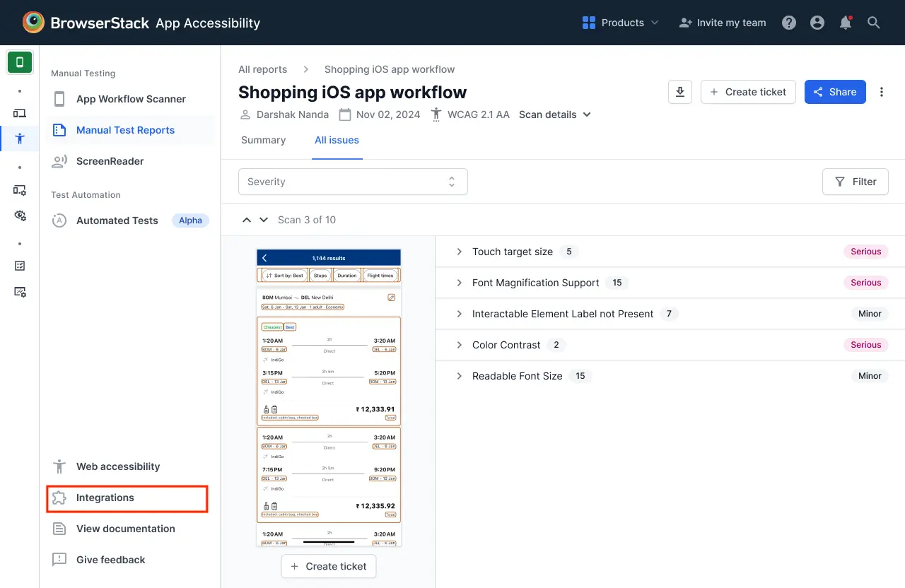Click the Filter button
Viewport: 905px width, 588px height.
856,182
